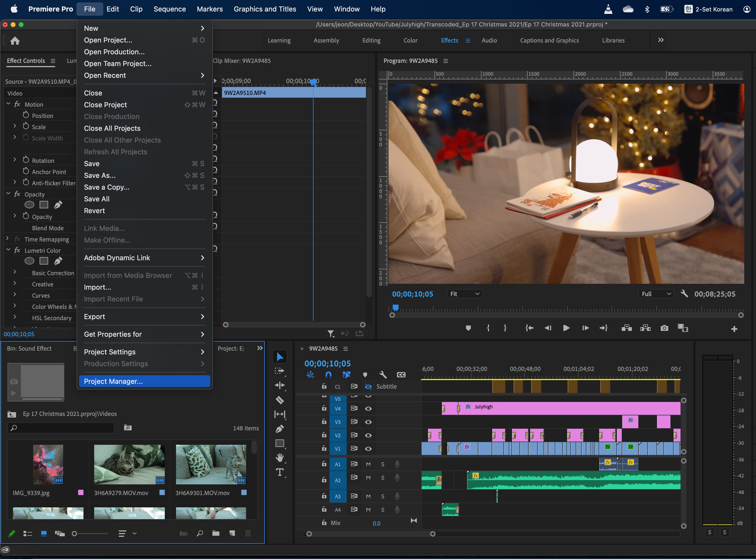Solo audio track A2
The width and height of the screenshot is (756, 559).
(x=383, y=478)
